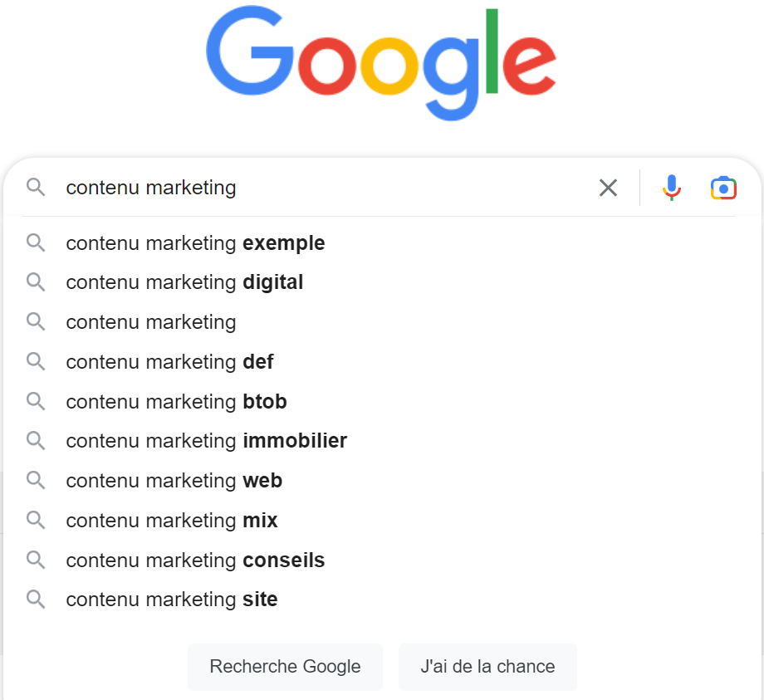Screen dimensions: 764x700
Task: Click inside the search input field
Action: coord(332,188)
